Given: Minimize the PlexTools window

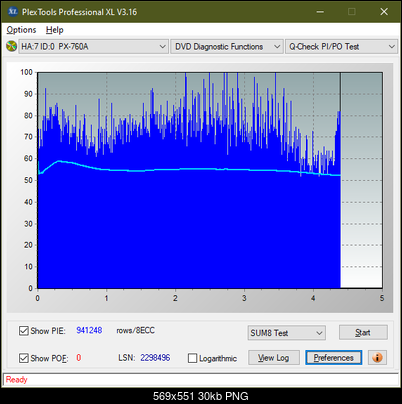Looking at the screenshot, I should pos(320,12).
